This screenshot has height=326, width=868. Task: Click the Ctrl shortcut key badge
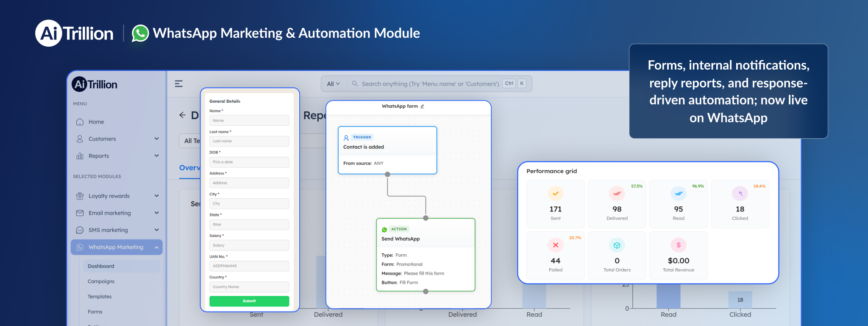point(509,84)
